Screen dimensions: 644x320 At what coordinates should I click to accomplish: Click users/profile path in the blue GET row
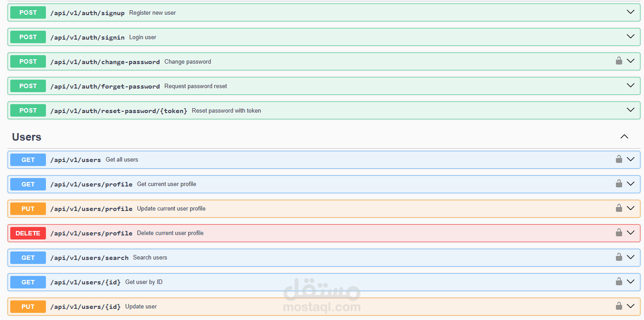pos(91,184)
